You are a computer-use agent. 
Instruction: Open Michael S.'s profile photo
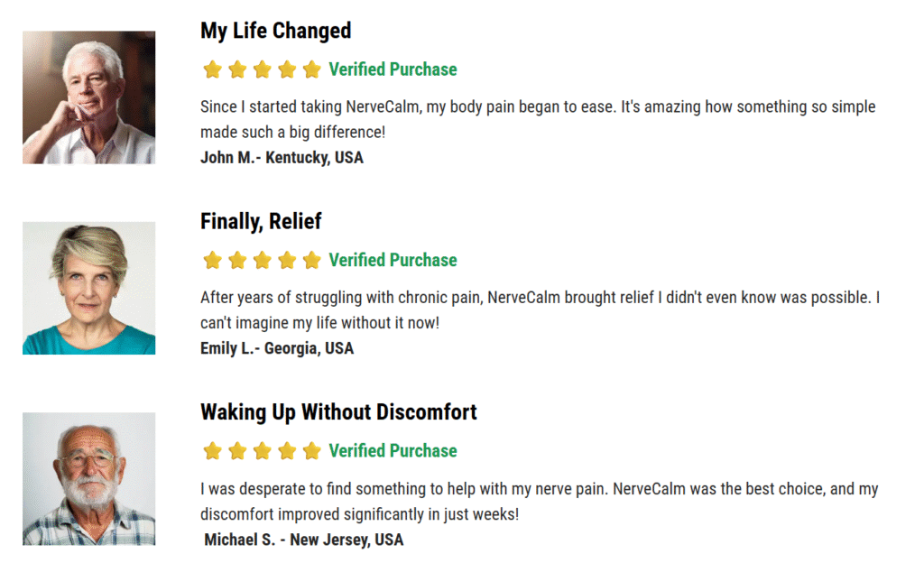(x=89, y=479)
